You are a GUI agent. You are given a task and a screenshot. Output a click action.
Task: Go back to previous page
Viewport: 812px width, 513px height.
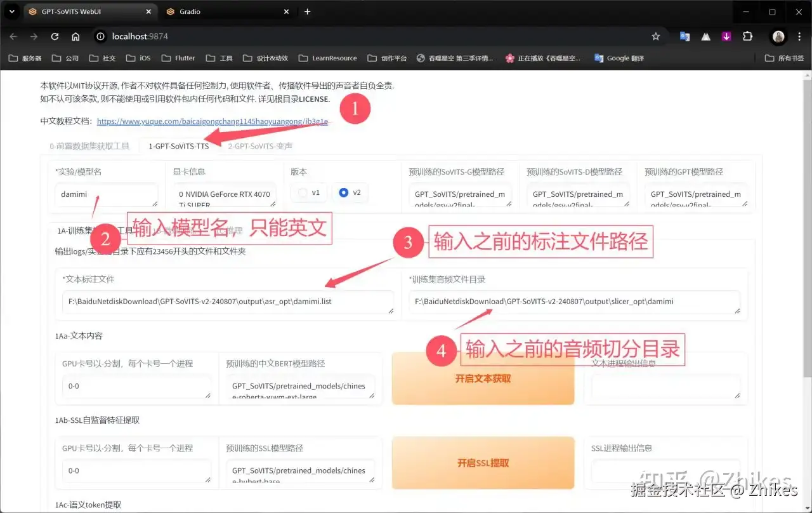pos(13,37)
